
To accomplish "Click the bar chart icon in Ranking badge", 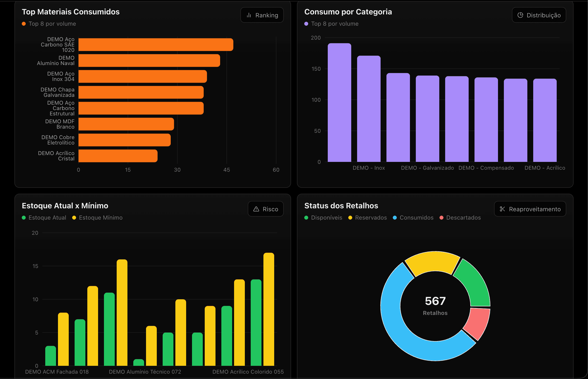I will pos(249,15).
